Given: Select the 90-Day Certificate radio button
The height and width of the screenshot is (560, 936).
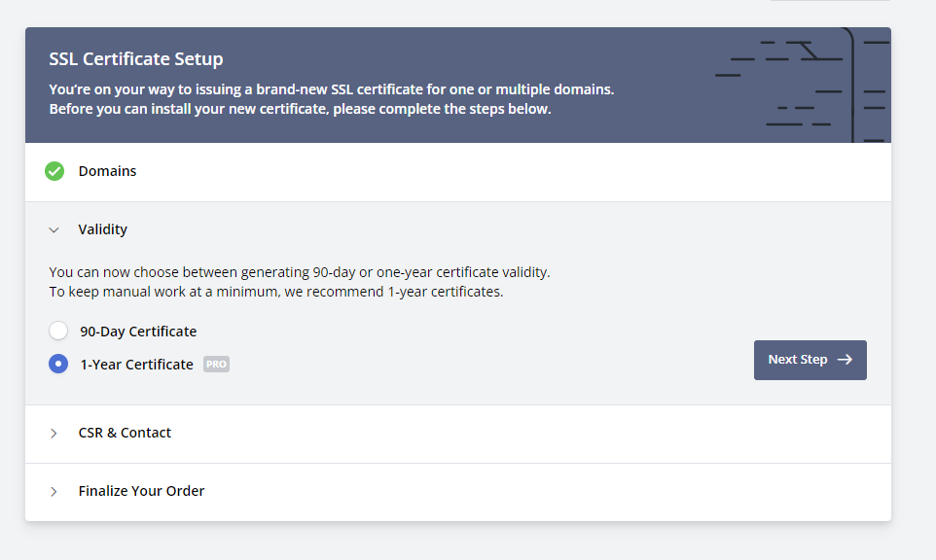Looking at the screenshot, I should (58, 332).
